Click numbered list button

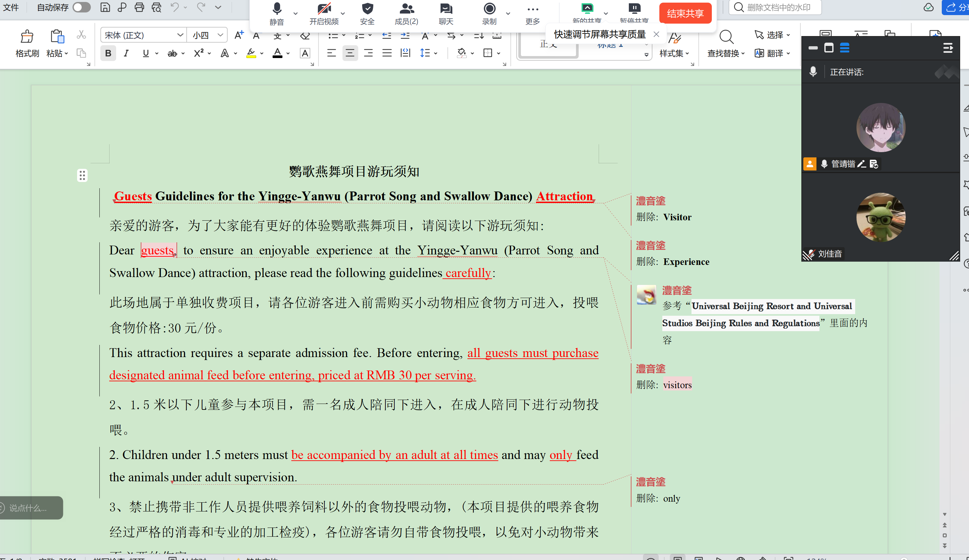point(359,35)
